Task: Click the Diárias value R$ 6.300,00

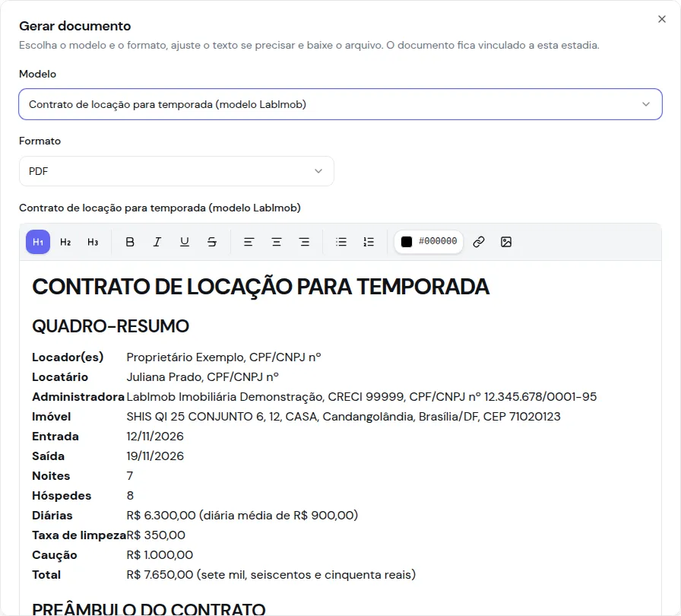Action: (242, 515)
